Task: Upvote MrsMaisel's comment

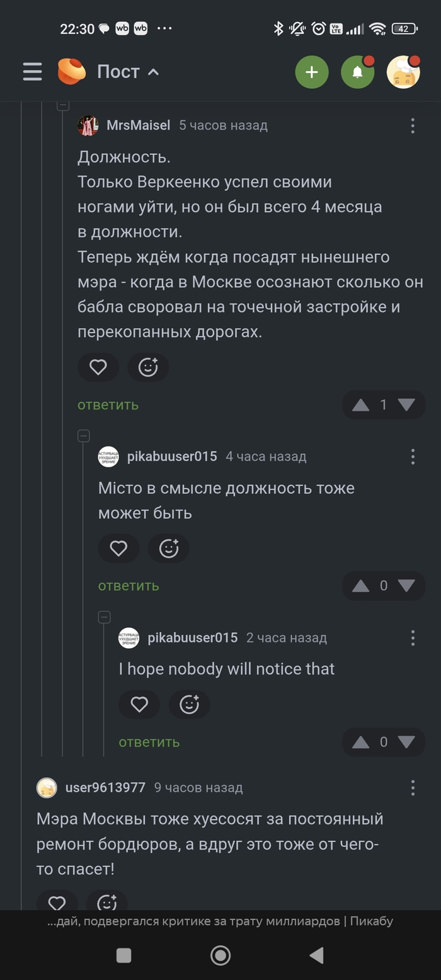Action: point(360,405)
